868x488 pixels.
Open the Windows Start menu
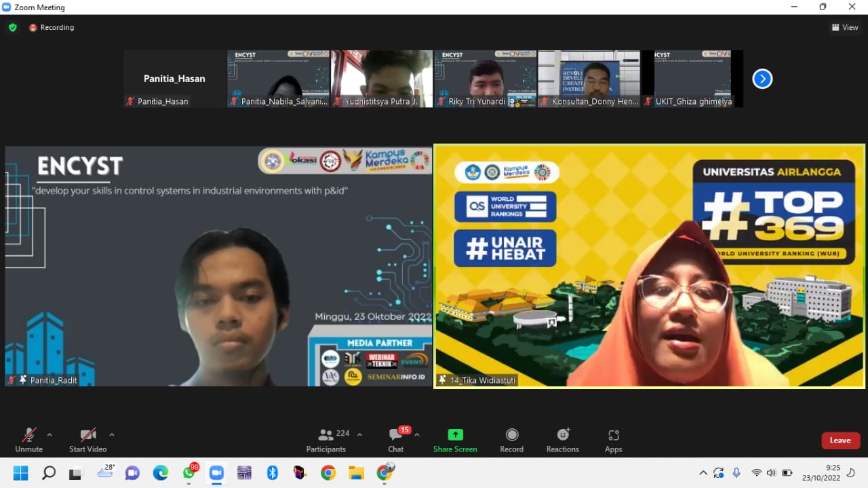pyautogui.click(x=21, y=473)
